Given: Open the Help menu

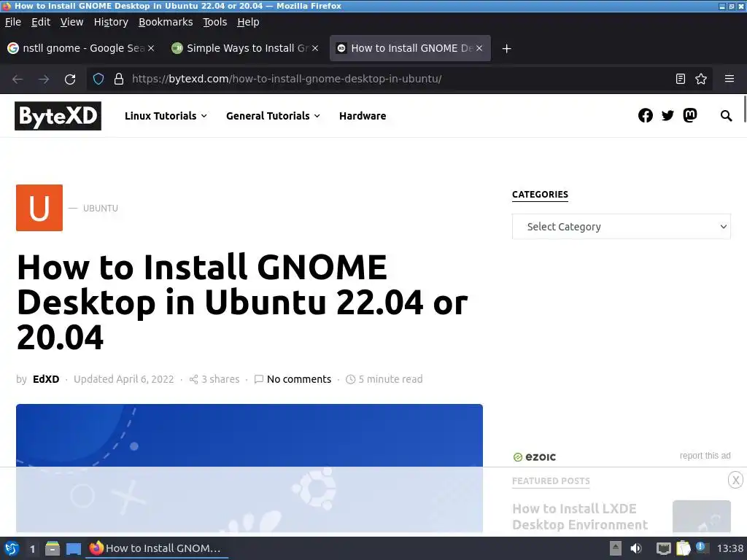Looking at the screenshot, I should tap(248, 22).
